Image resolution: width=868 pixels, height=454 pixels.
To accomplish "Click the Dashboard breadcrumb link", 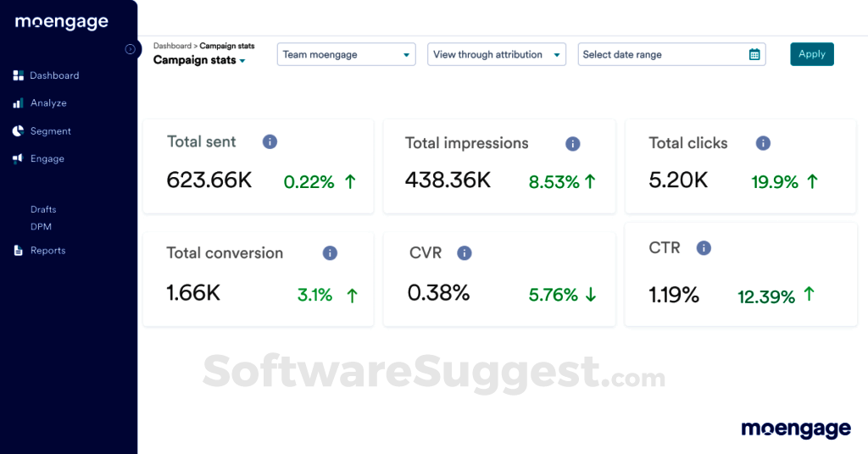I will (x=172, y=46).
